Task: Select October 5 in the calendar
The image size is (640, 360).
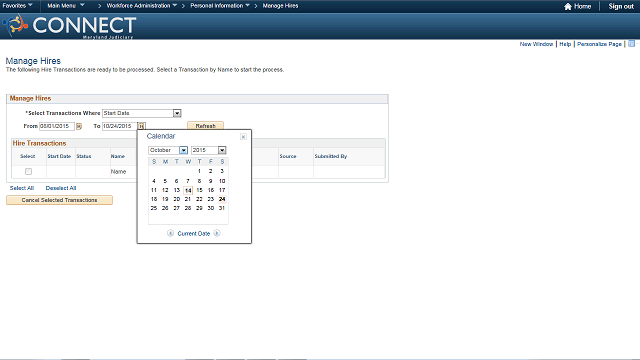Action: point(165,181)
